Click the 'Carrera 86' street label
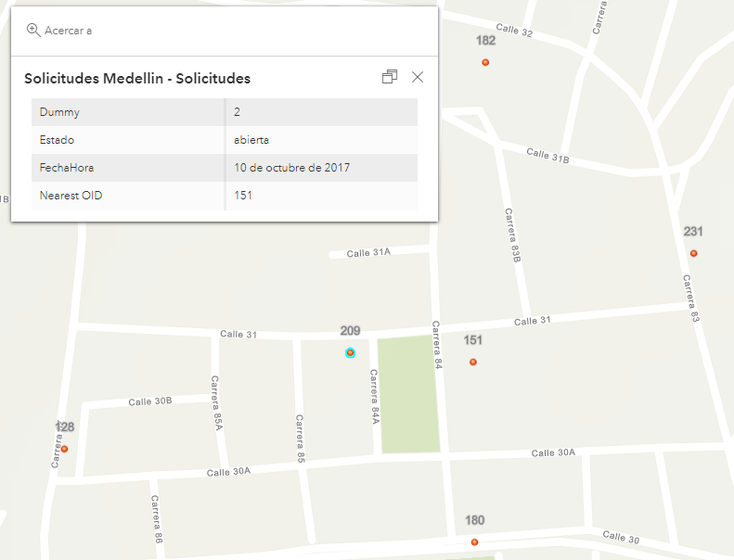 157,519
